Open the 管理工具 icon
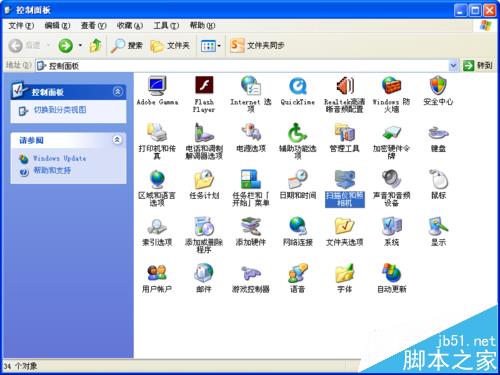 [x=344, y=132]
